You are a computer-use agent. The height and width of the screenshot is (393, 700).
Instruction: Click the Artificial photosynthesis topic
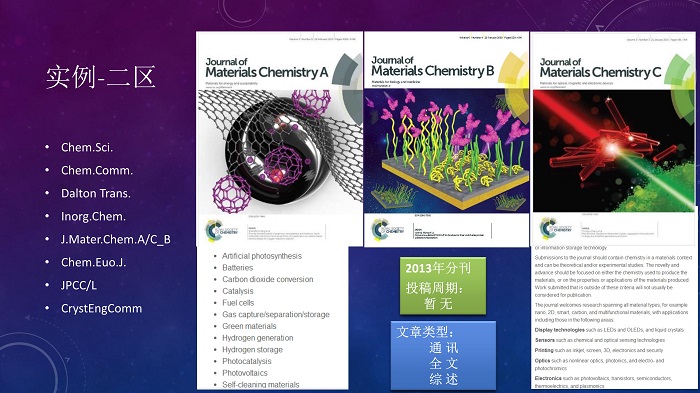pos(262,256)
